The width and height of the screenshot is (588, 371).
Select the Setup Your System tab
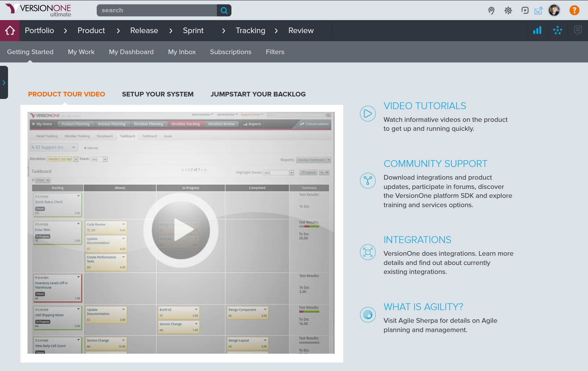point(158,94)
